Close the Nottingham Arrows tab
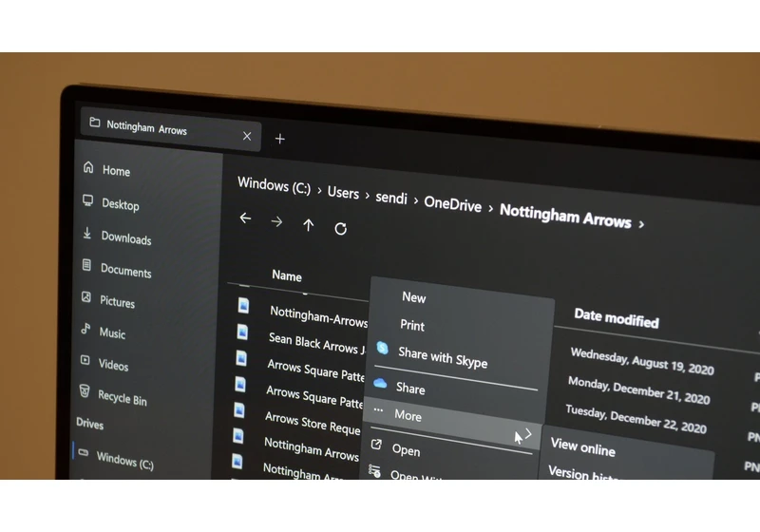760x532 pixels. pyautogui.click(x=247, y=136)
